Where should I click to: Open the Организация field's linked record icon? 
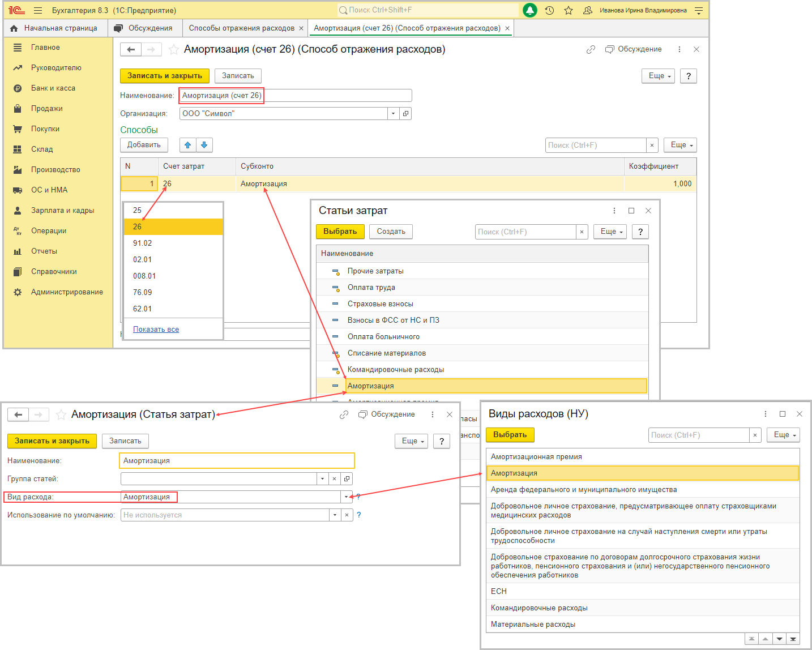pyautogui.click(x=405, y=114)
